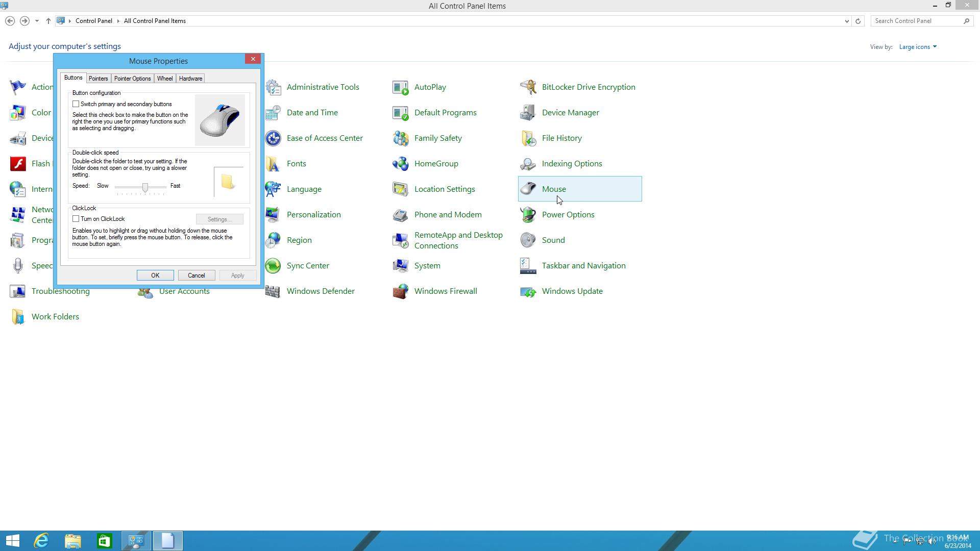980x551 pixels.
Task: Open BitLocker Drive Encryption icon
Action: [528, 87]
